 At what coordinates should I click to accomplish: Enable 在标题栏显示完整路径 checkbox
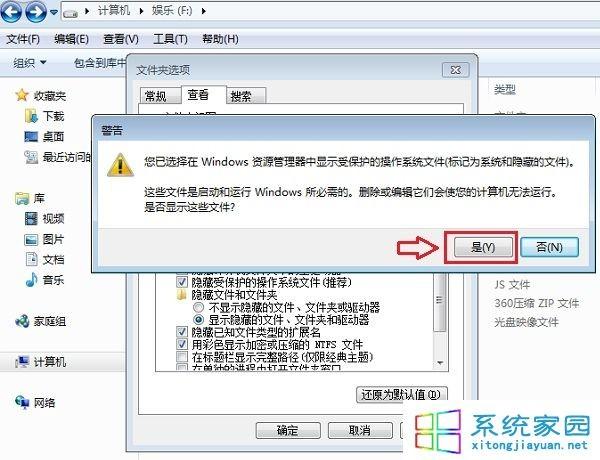[x=181, y=357]
